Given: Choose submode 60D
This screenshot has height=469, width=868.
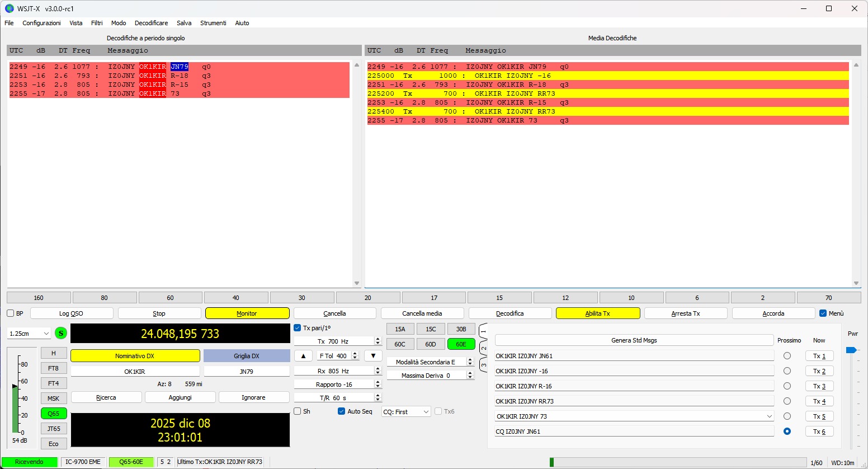Looking at the screenshot, I should pyautogui.click(x=431, y=344).
